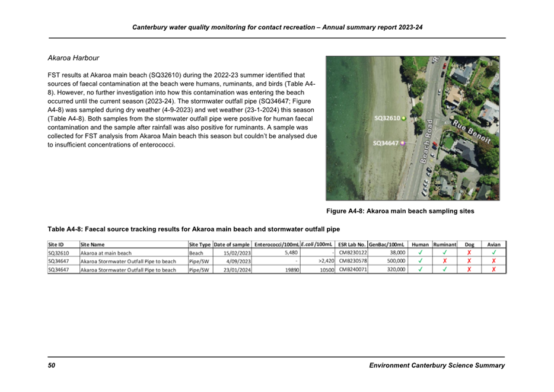Click the Avian red cross in the 4/09/2023 row

pos(493,260)
